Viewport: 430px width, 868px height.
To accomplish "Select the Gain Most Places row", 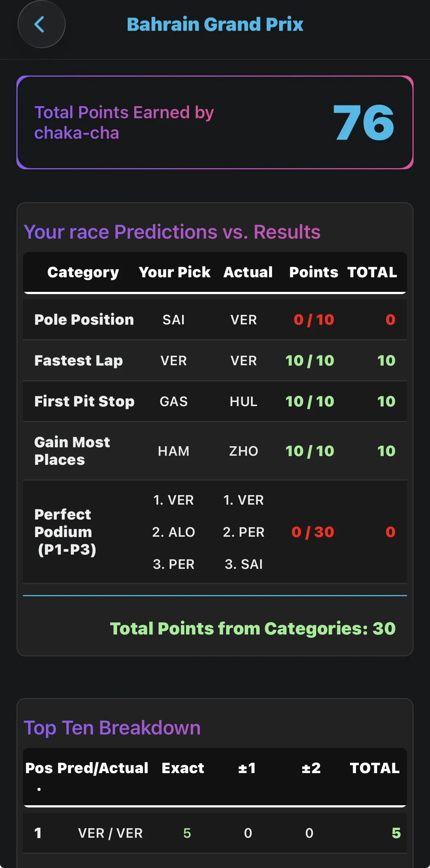I will [x=215, y=451].
